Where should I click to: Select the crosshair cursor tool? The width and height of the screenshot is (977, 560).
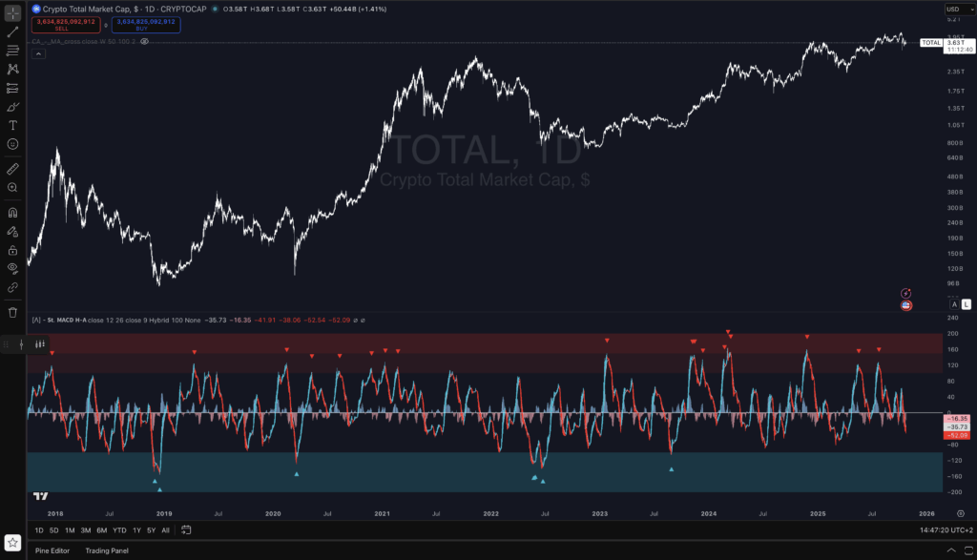(x=12, y=12)
